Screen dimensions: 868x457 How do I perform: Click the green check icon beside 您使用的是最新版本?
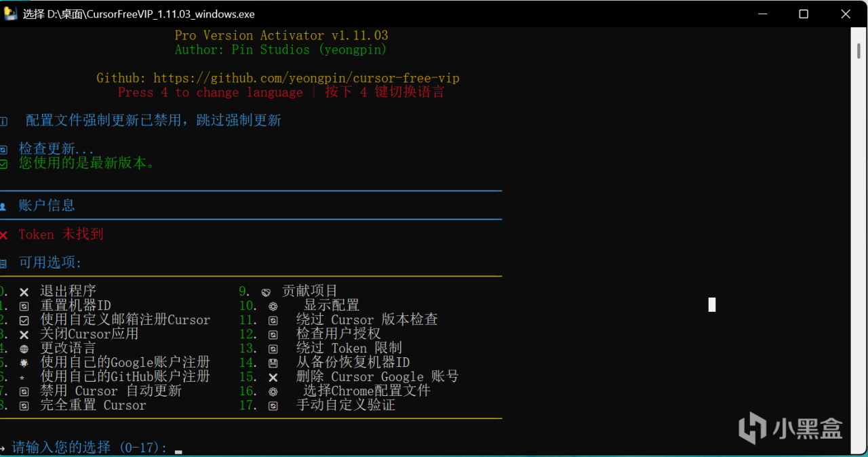pos(3,164)
